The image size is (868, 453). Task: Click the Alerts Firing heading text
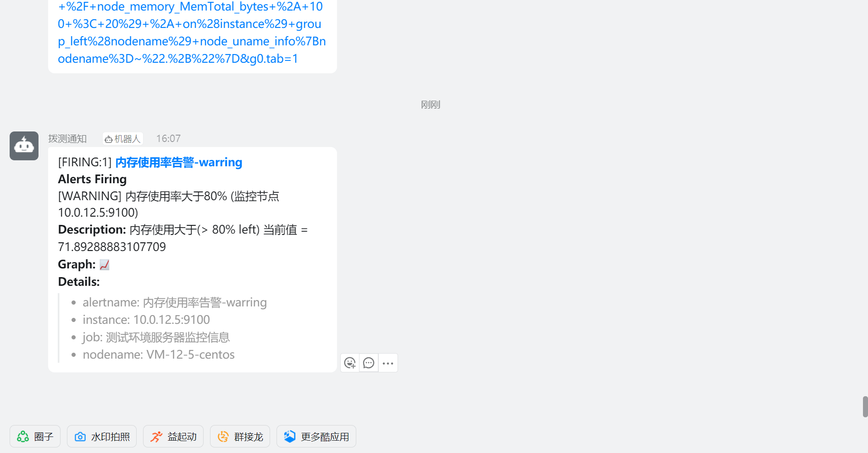(92, 179)
